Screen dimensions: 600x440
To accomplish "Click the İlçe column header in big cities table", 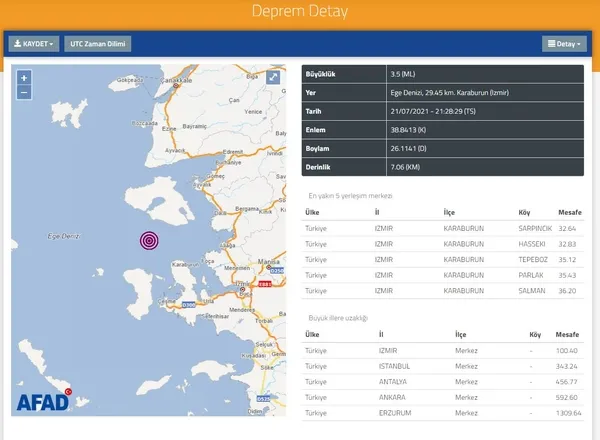I will pyautogui.click(x=461, y=334).
